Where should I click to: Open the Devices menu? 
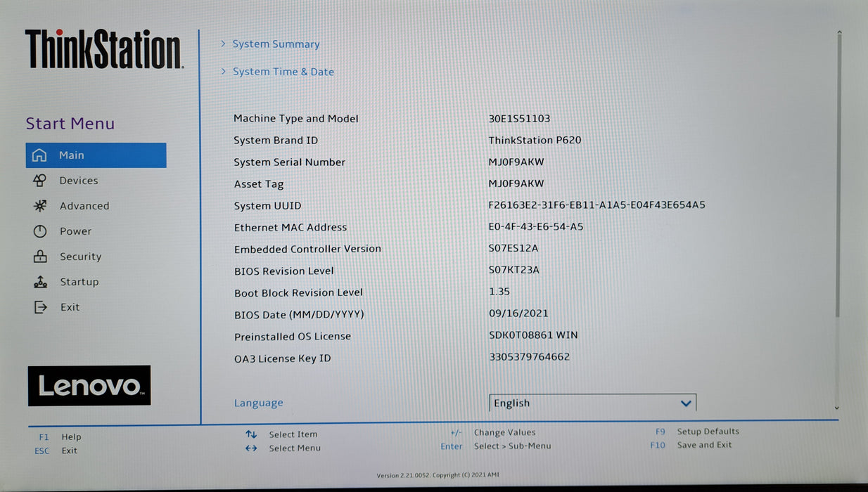[x=79, y=181]
